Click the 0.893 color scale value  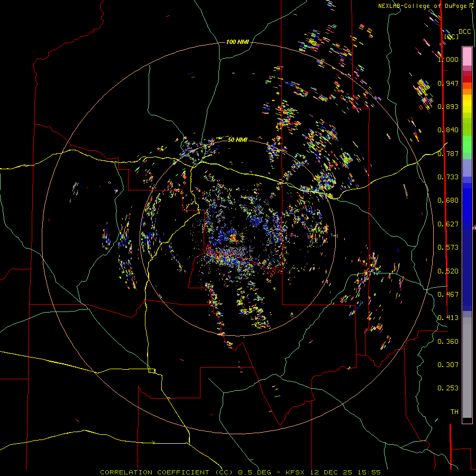[x=448, y=106]
